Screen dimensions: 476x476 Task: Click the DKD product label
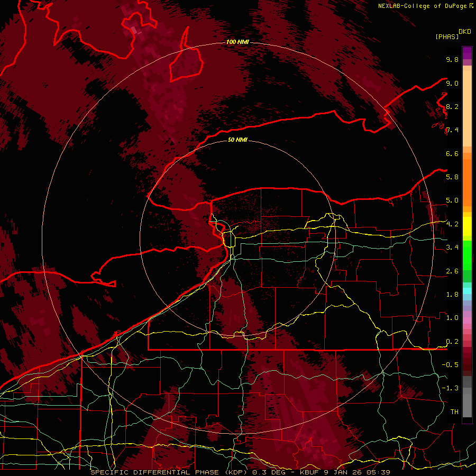465,31
